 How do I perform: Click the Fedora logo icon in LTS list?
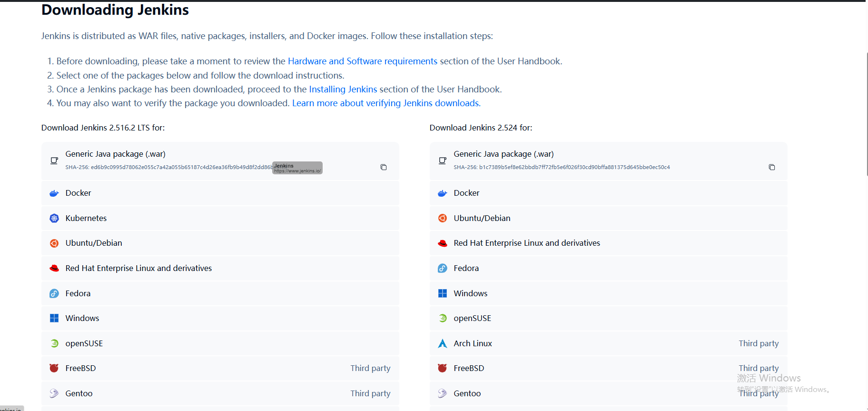(x=54, y=293)
